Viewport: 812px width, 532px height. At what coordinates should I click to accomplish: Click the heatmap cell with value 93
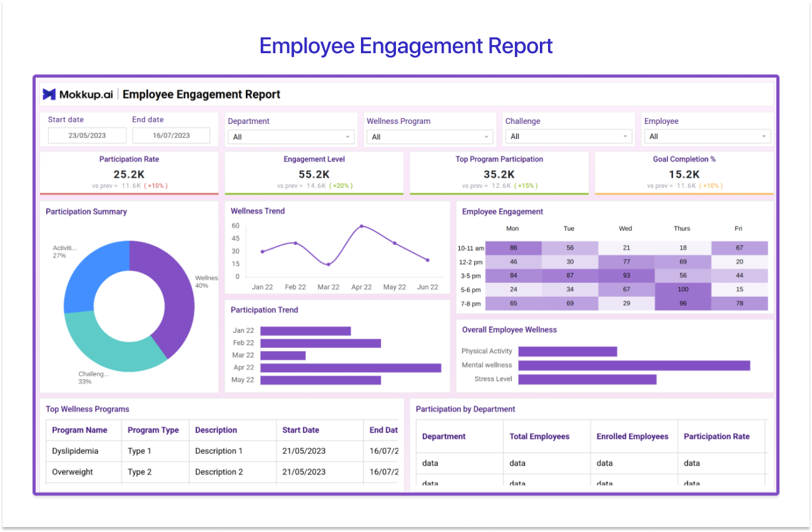(x=626, y=275)
